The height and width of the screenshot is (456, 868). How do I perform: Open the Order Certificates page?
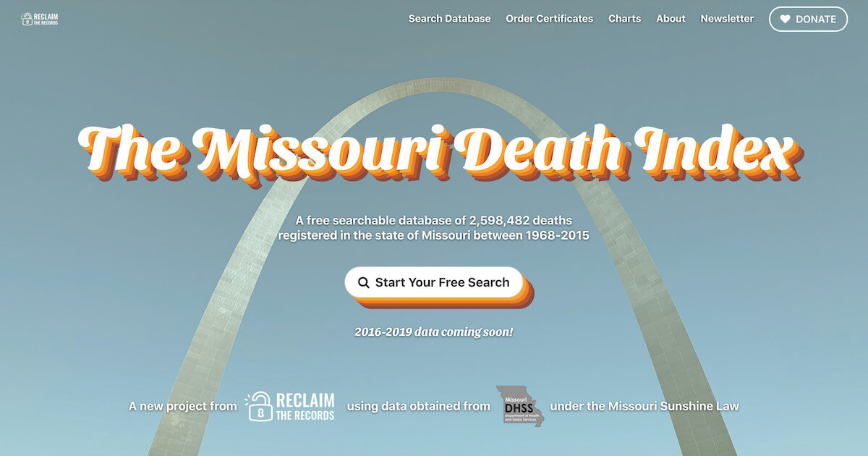click(550, 19)
